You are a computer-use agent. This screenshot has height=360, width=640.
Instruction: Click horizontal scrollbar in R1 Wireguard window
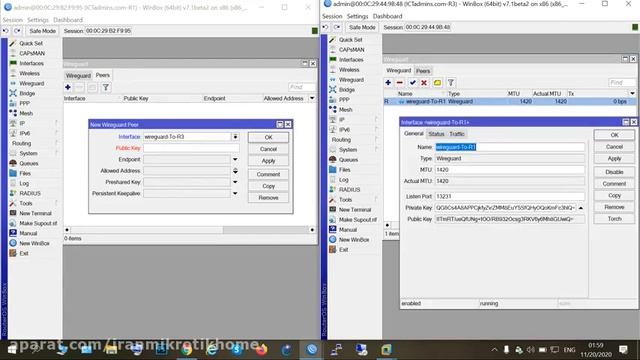[x=189, y=230]
